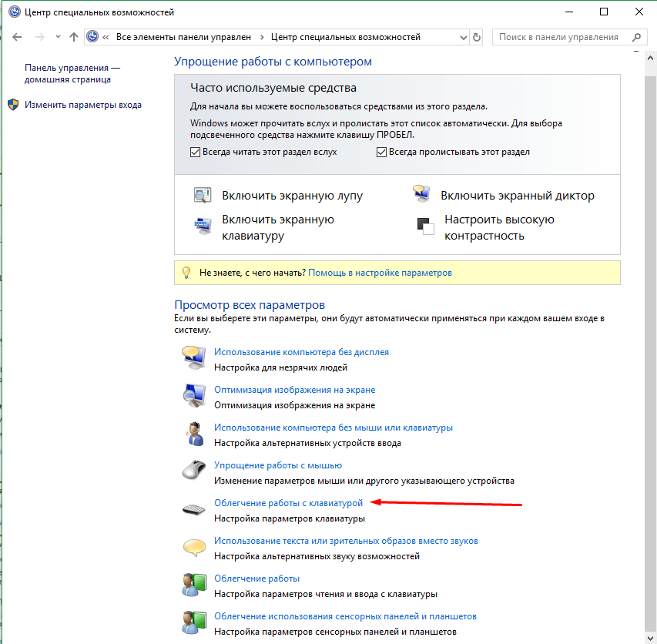Click Настроить высокую контрастность
657x644 pixels.
499,227
